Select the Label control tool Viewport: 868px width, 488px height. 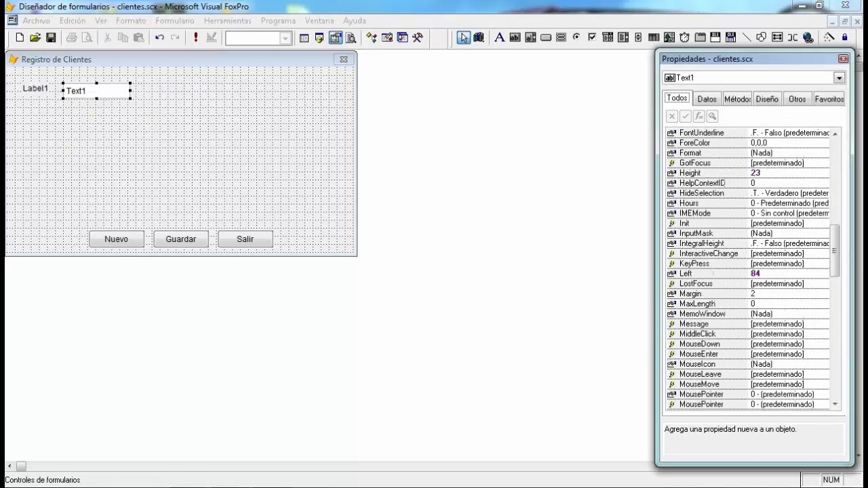tap(499, 38)
